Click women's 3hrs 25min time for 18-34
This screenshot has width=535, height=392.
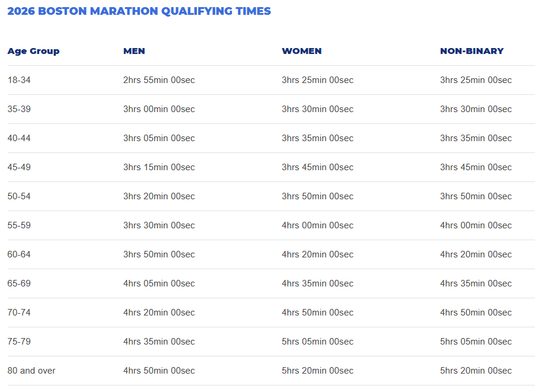point(317,80)
